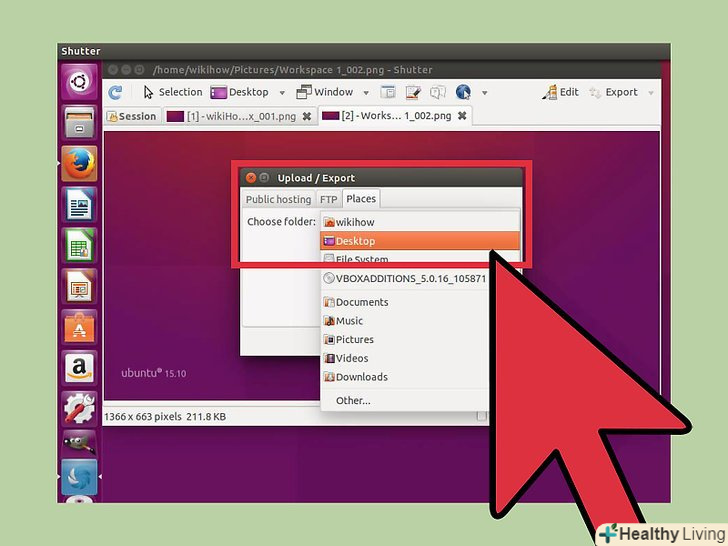
Task: Choose the Selection capture tool
Action: click(x=173, y=92)
